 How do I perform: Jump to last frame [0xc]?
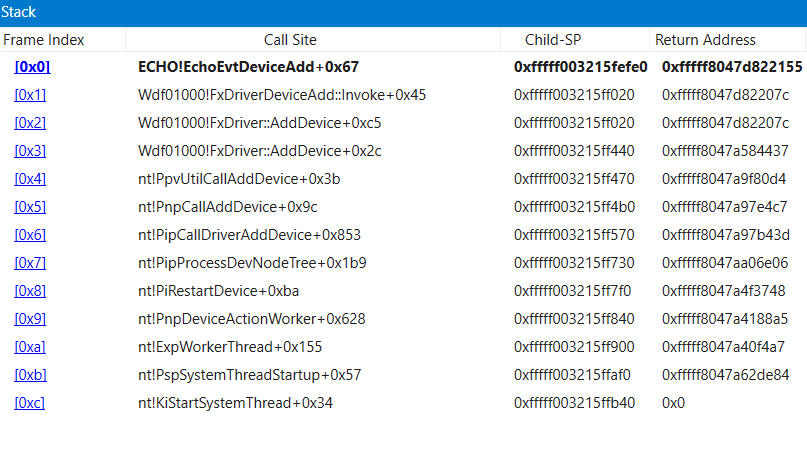pos(30,403)
